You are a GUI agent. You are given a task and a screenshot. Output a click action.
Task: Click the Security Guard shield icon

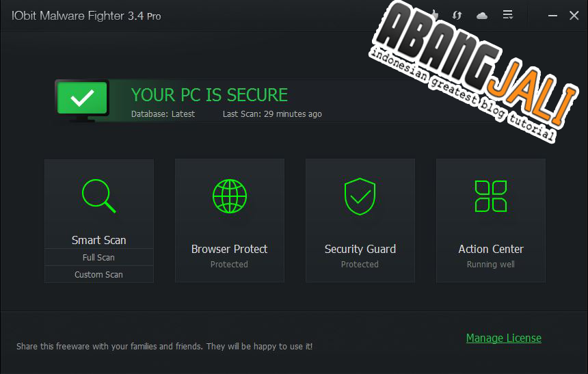(x=360, y=196)
